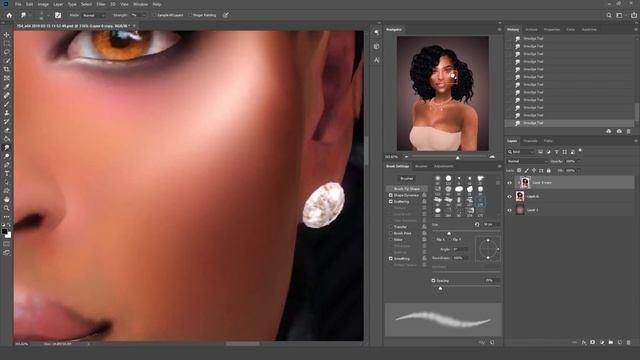Switch to the Paths tab
The height and width of the screenshot is (360, 640).
pyautogui.click(x=548, y=141)
